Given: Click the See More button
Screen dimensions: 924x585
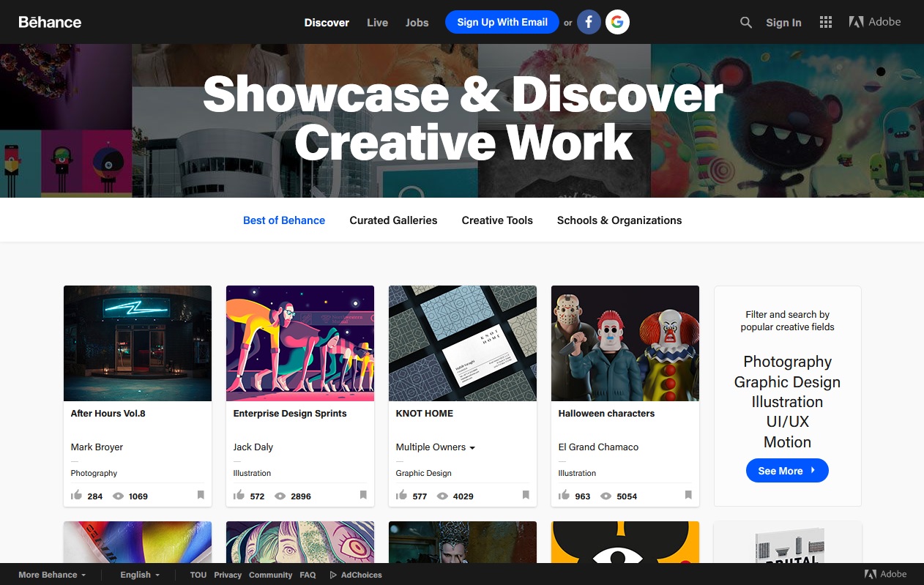Looking at the screenshot, I should pos(787,471).
